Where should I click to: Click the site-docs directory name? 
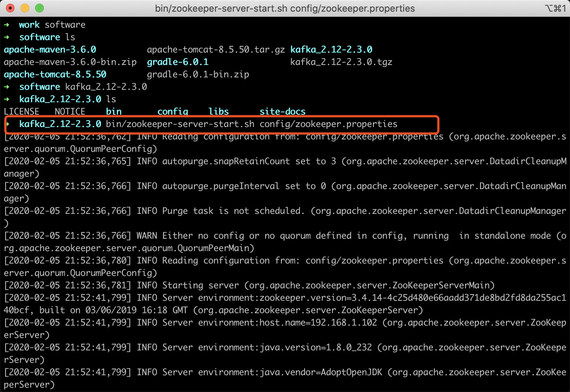(282, 111)
